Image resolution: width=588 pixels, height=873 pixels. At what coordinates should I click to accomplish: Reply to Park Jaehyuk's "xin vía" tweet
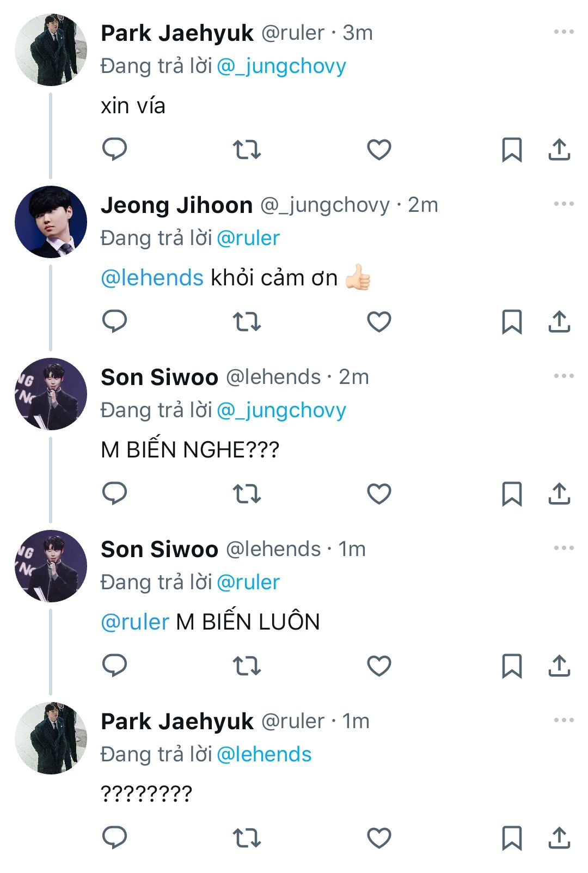coord(114,149)
